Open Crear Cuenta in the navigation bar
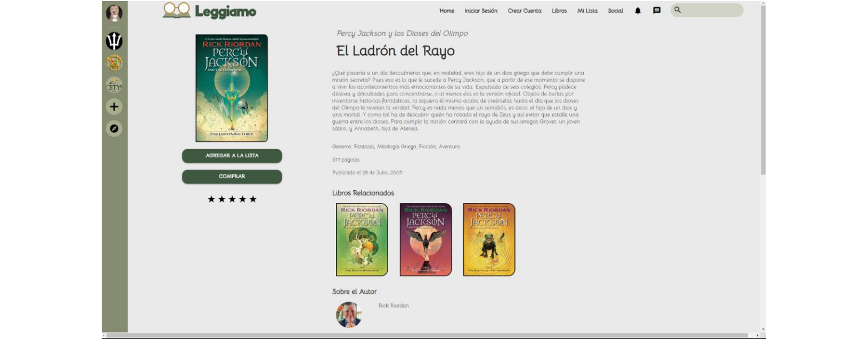Screen dimensions: 868x339 click(x=525, y=11)
